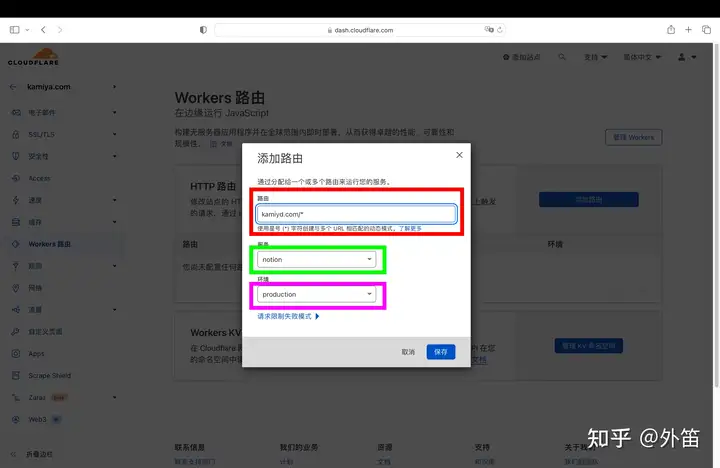Screen dimensions: 720x468
Task: Click the Scrape Shield icon
Action: click(16, 376)
